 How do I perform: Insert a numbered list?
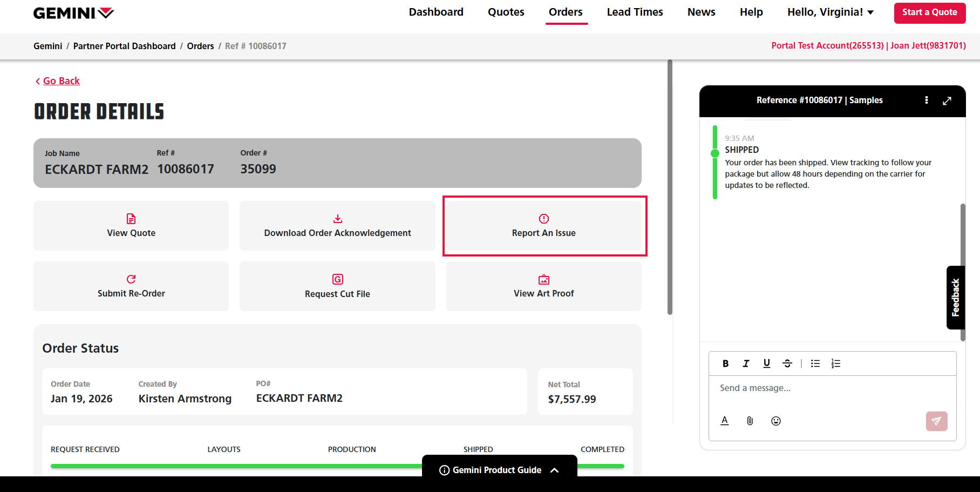point(836,363)
